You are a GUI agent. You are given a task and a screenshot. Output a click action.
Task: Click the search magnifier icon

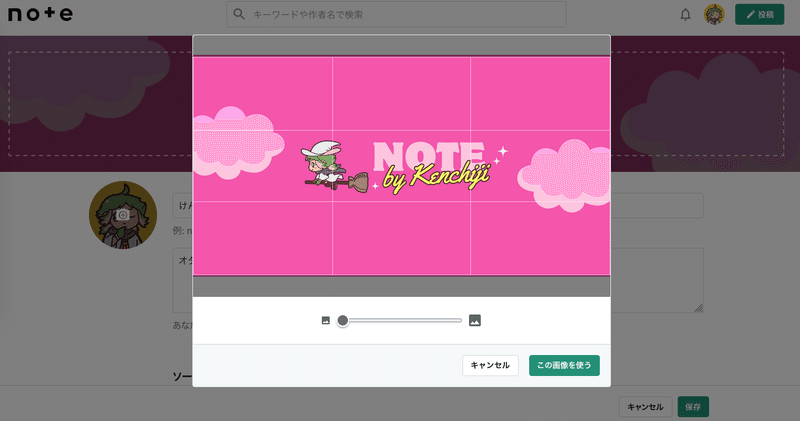pos(239,14)
